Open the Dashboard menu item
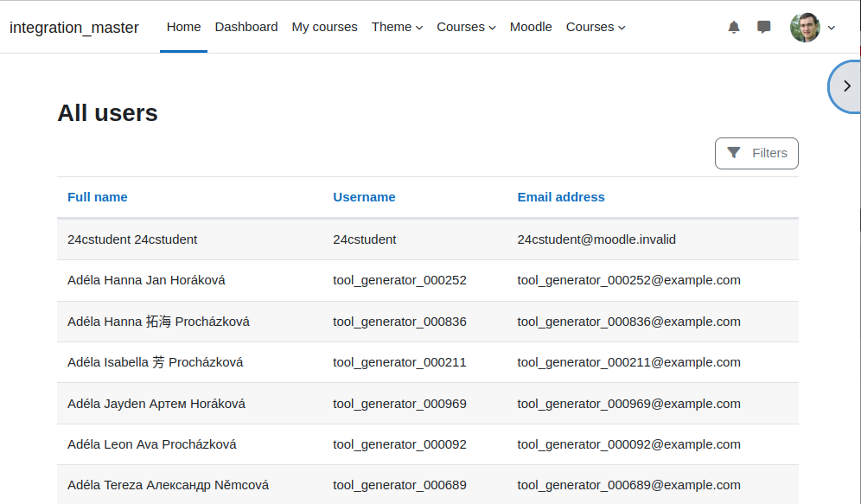 click(x=246, y=27)
